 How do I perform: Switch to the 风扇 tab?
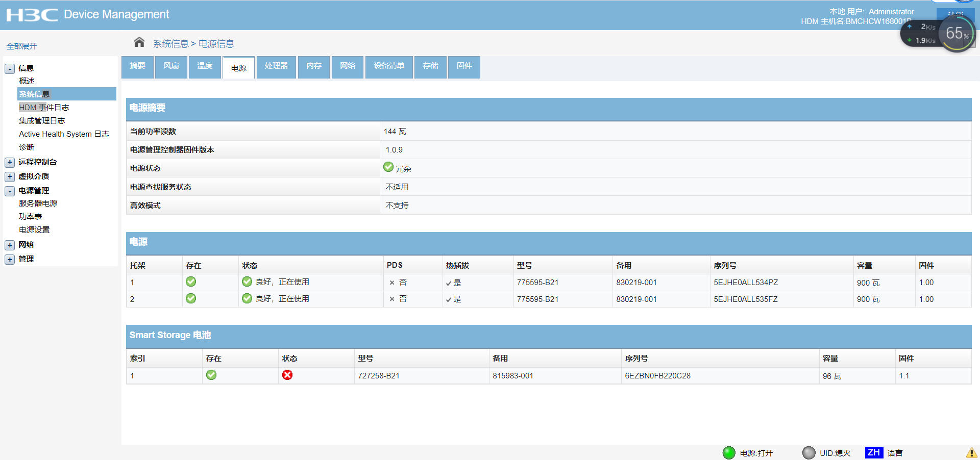click(171, 67)
